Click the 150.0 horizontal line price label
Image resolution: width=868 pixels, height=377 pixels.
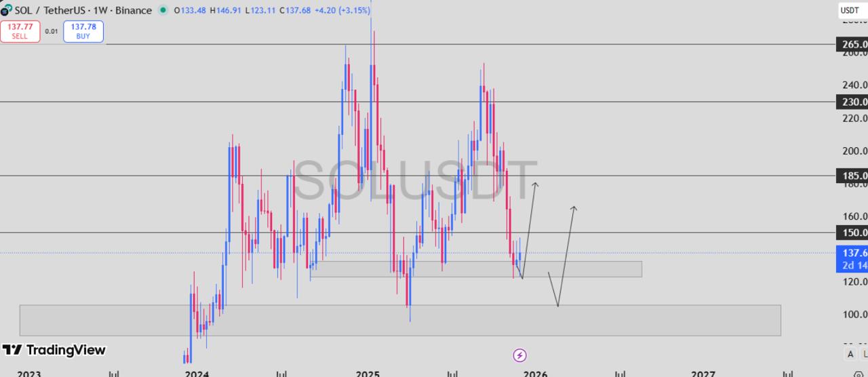(x=853, y=233)
